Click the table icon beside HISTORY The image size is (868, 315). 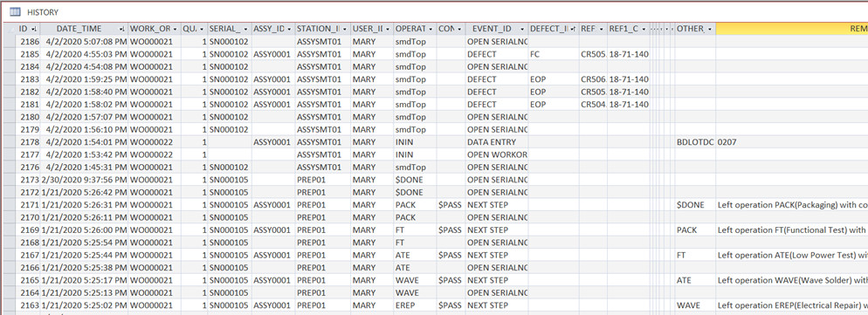pyautogui.click(x=15, y=11)
